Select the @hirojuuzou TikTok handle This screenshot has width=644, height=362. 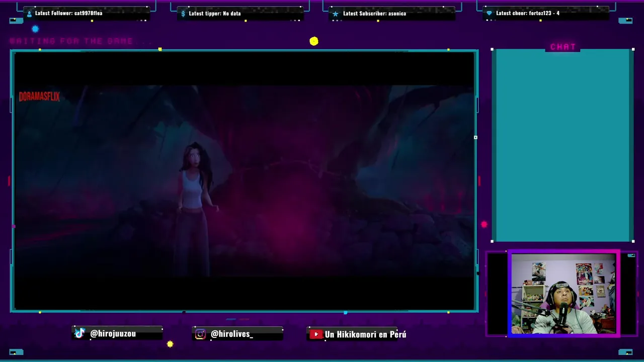[113, 333]
